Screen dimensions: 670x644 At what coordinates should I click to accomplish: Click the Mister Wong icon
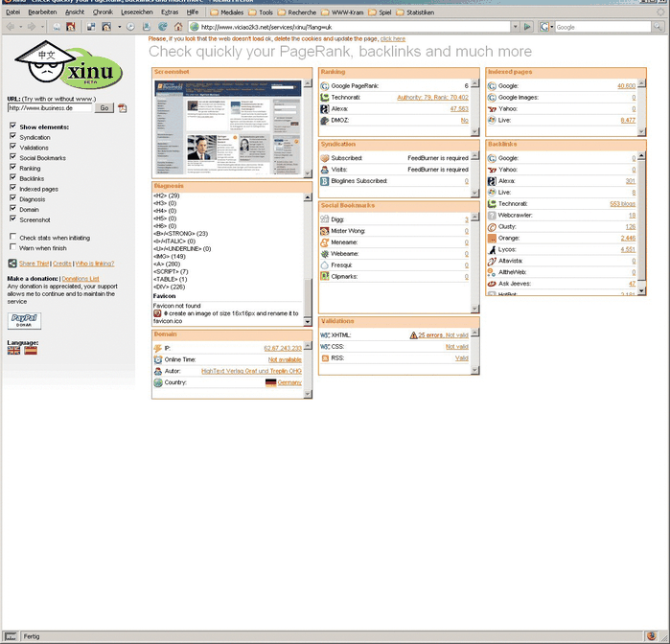click(325, 231)
